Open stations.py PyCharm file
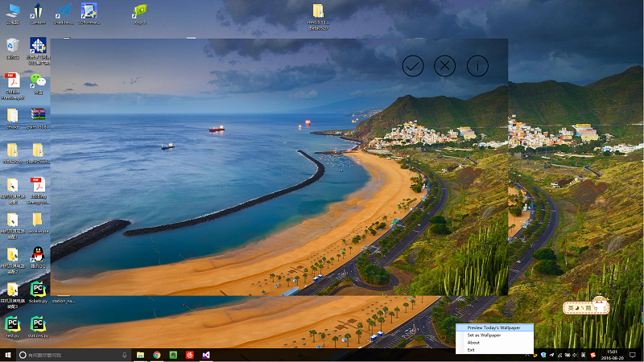Image resolution: width=644 pixels, height=362 pixels. tap(38, 327)
